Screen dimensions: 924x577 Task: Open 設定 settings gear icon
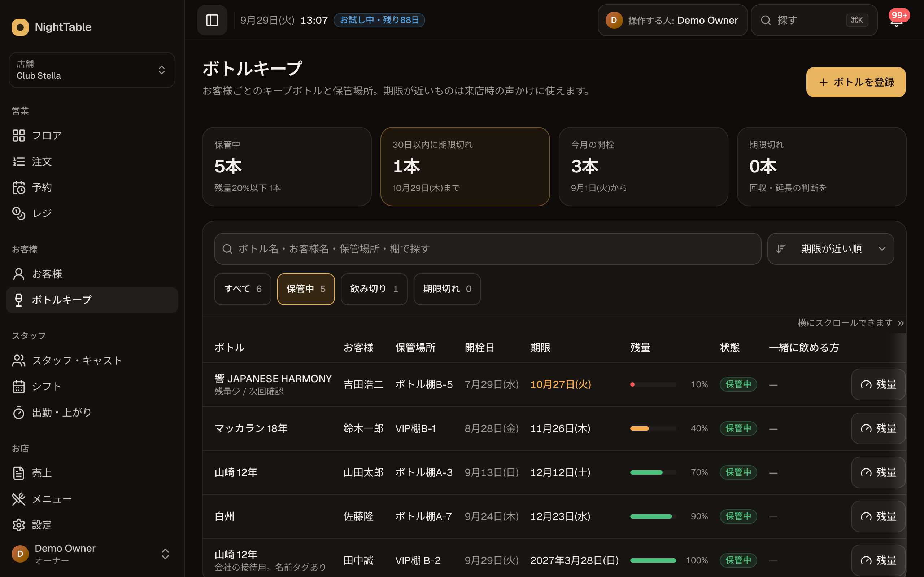coord(19,525)
